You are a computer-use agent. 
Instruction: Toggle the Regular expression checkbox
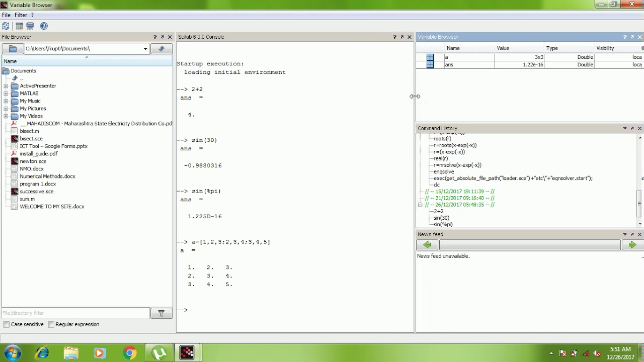(x=51, y=325)
